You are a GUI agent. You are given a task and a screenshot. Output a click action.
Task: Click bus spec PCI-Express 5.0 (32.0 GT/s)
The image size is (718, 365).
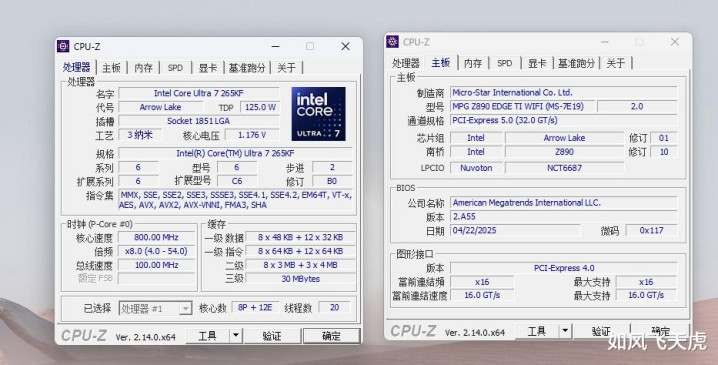[564, 120]
